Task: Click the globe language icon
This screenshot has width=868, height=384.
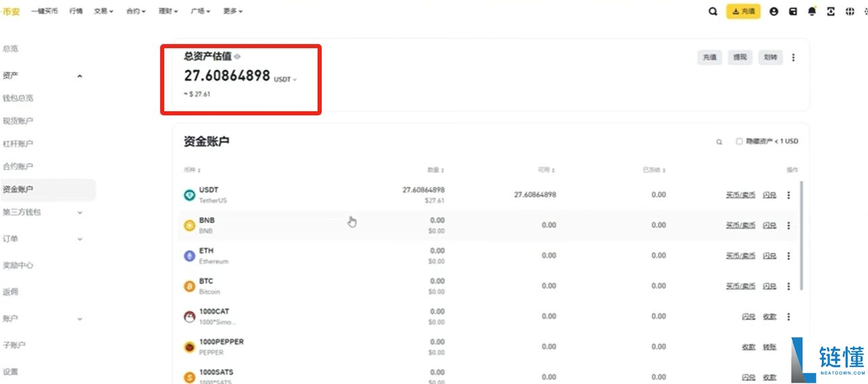Action: (849, 12)
